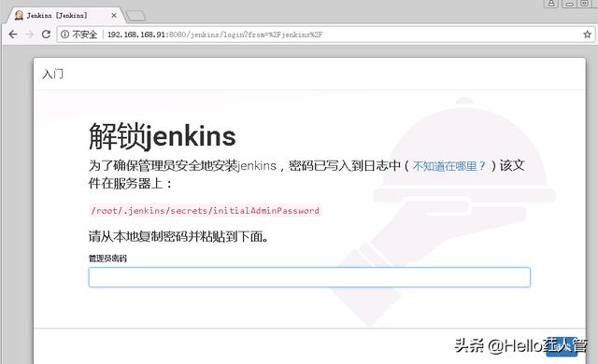The image size is (598, 364).
Task: Minimize the browser window
Action: 569,4
